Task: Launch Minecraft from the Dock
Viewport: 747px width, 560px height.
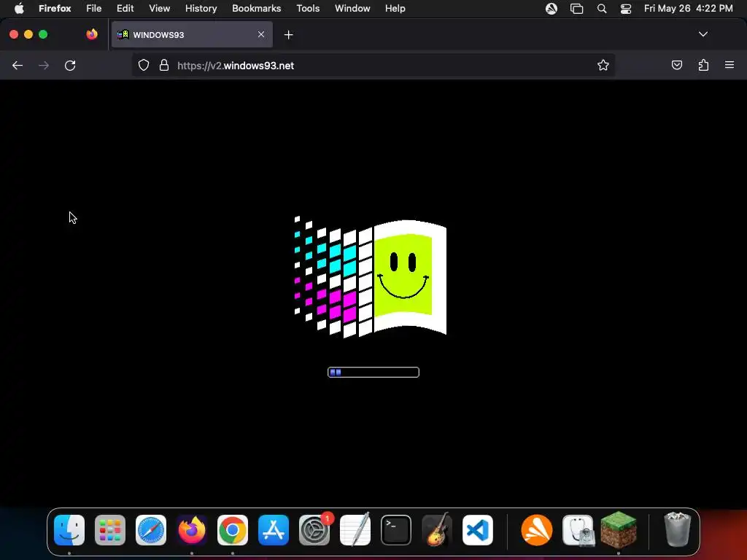Action: 619,529
